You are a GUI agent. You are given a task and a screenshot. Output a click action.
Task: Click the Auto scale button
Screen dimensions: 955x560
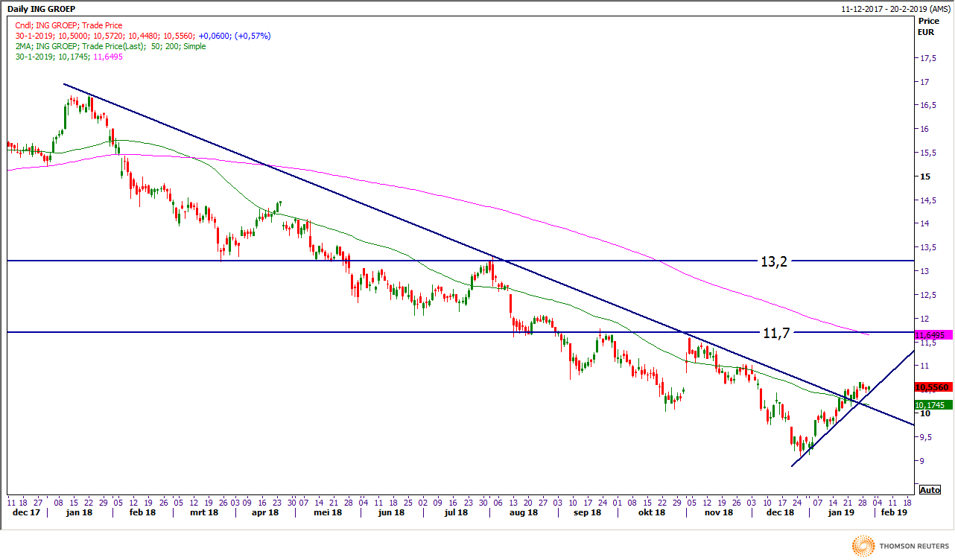coord(930,490)
